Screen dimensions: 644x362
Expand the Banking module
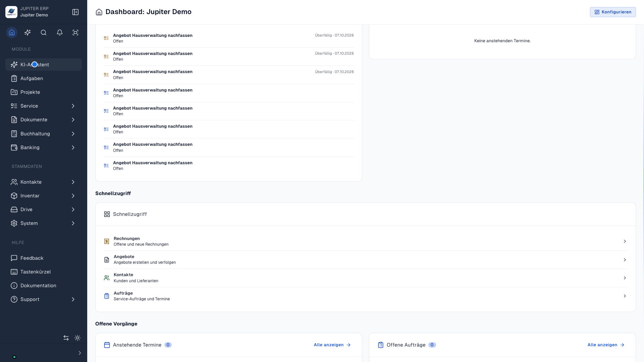pyautogui.click(x=73, y=147)
